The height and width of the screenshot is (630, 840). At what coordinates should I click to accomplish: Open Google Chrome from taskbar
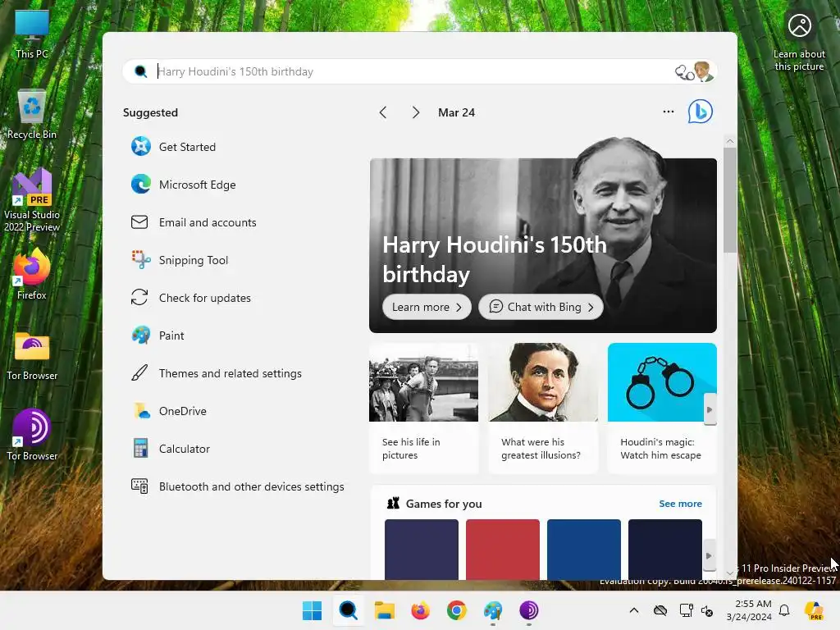pos(456,610)
